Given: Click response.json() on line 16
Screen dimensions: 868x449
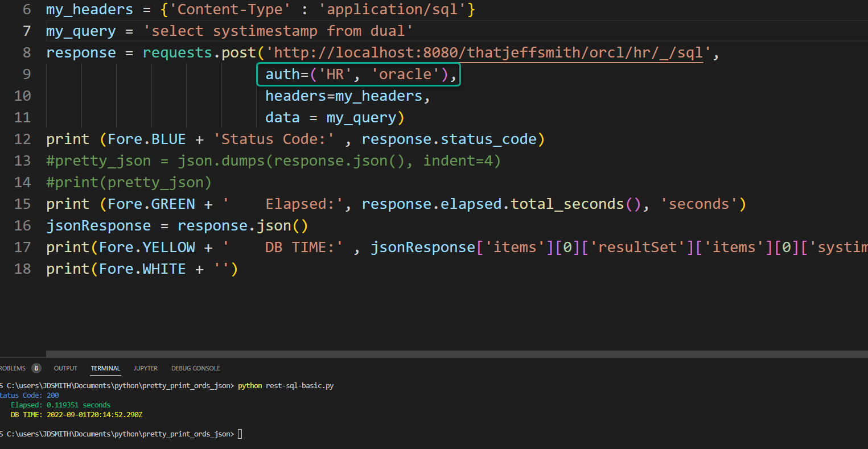Looking at the screenshot, I should click(242, 226).
